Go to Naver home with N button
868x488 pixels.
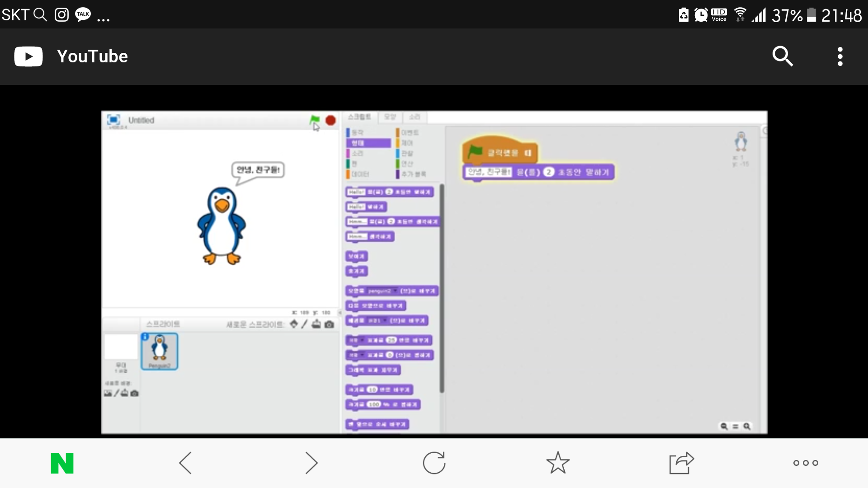coord(62,463)
